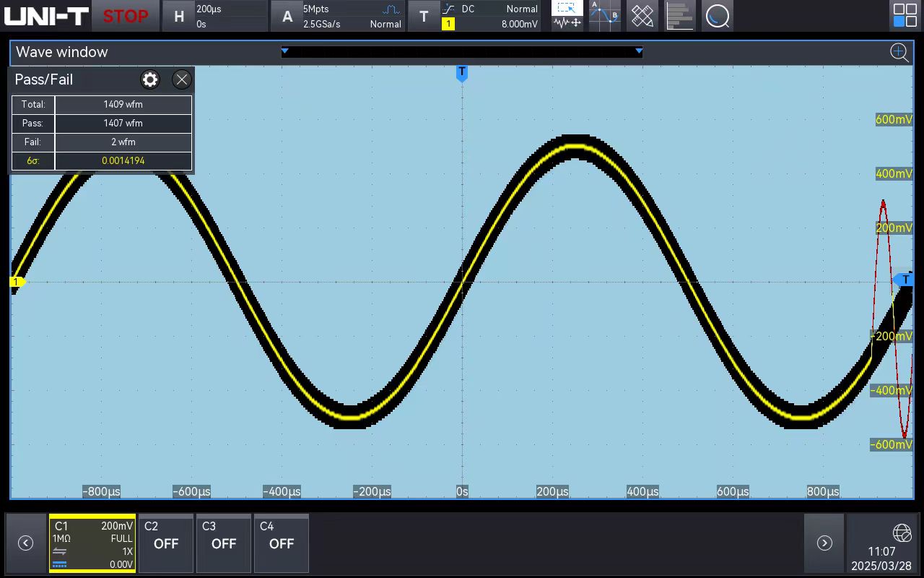Open the histogram statistics icon
The image size is (924, 578).
679,15
